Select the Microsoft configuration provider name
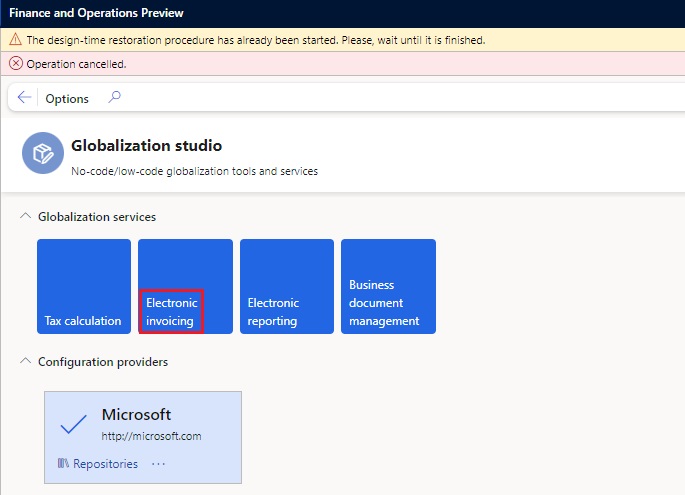 136,414
